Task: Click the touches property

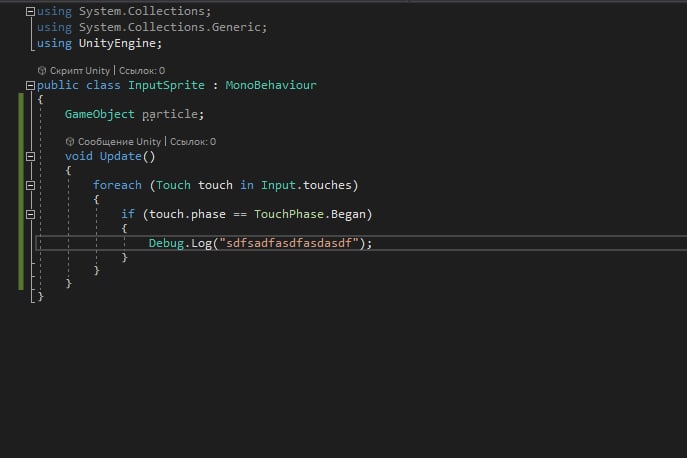Action: pos(327,185)
